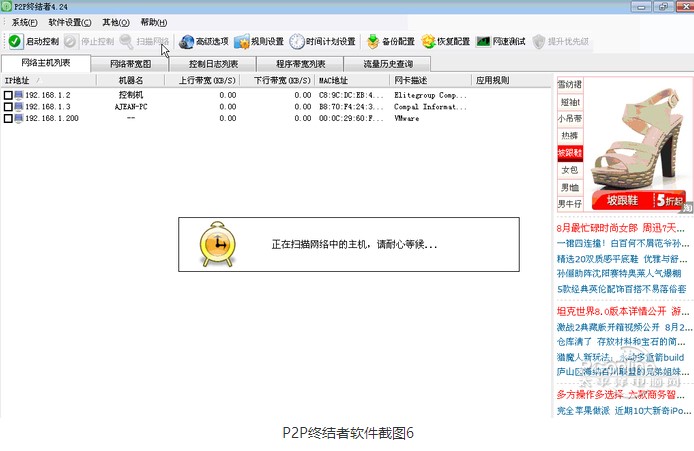Click the alarm clock icon in scanning dialog

click(218, 244)
